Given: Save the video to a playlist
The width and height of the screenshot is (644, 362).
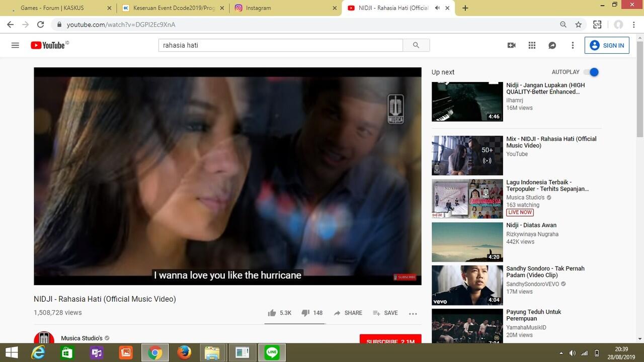Looking at the screenshot, I should coord(385,313).
